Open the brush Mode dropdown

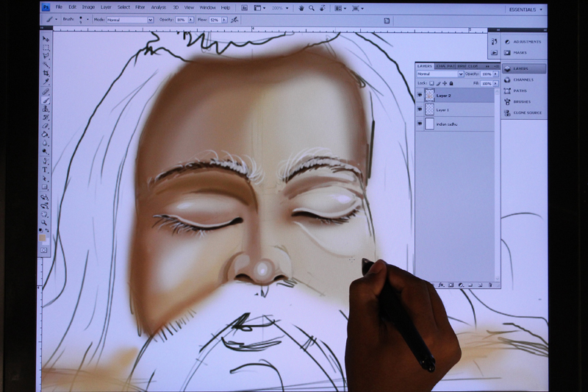[x=129, y=20]
